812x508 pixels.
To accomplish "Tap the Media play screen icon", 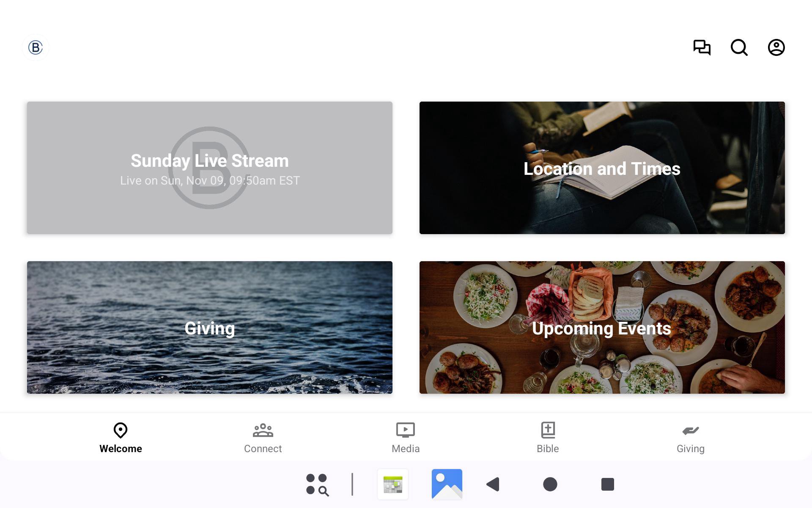I will click(405, 430).
